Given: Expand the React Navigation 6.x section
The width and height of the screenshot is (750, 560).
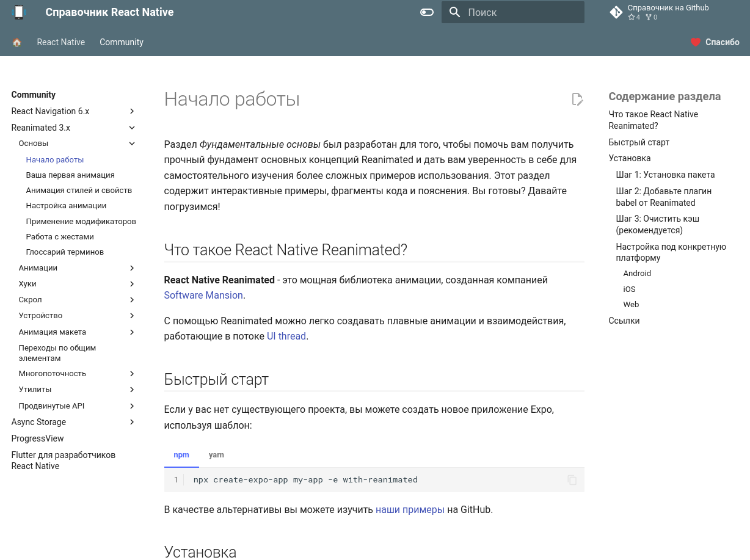Looking at the screenshot, I should point(132,111).
